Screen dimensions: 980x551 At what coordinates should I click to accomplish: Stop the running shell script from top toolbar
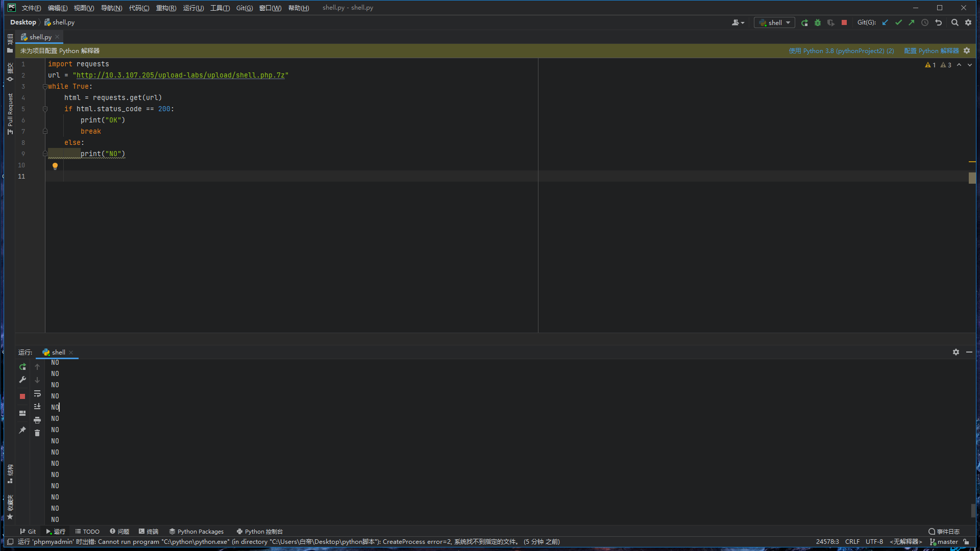(x=844, y=22)
